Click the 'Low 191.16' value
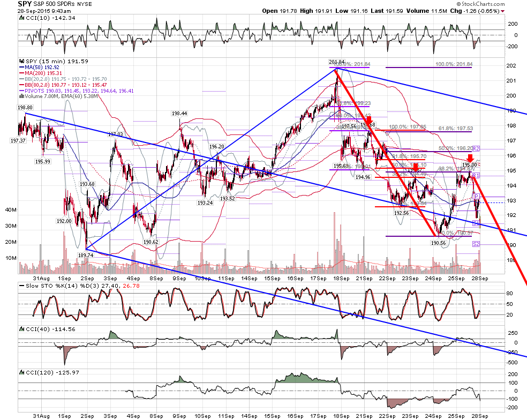The height and width of the screenshot is (420, 527). pyautogui.click(x=351, y=11)
